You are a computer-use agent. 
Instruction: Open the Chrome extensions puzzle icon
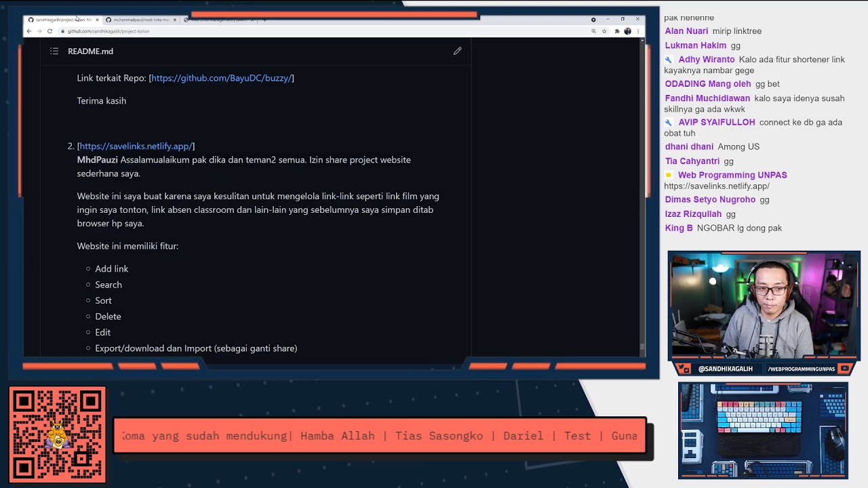click(x=617, y=31)
